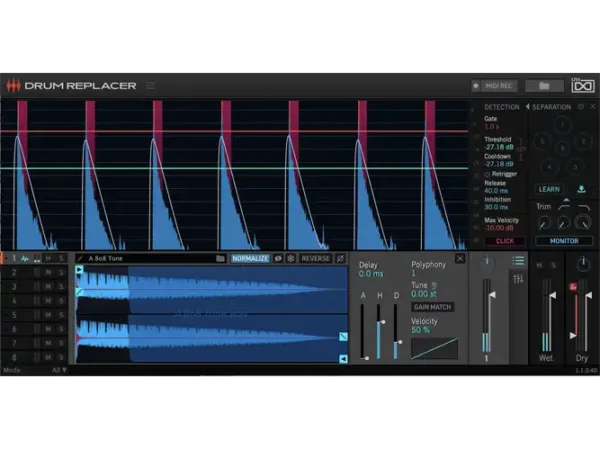The width and height of the screenshot is (600, 450).
Task: Click the fade-out marker on lower waveform
Action: (343, 336)
